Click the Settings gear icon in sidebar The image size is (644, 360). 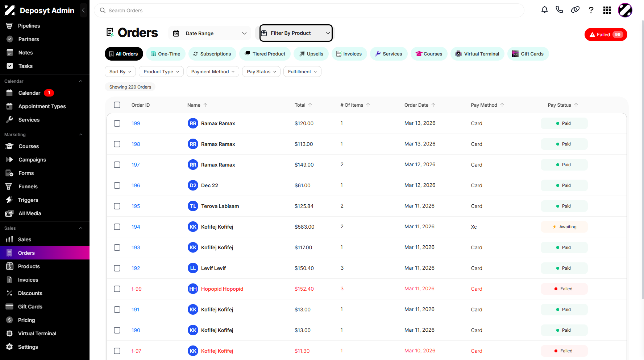(x=9, y=347)
